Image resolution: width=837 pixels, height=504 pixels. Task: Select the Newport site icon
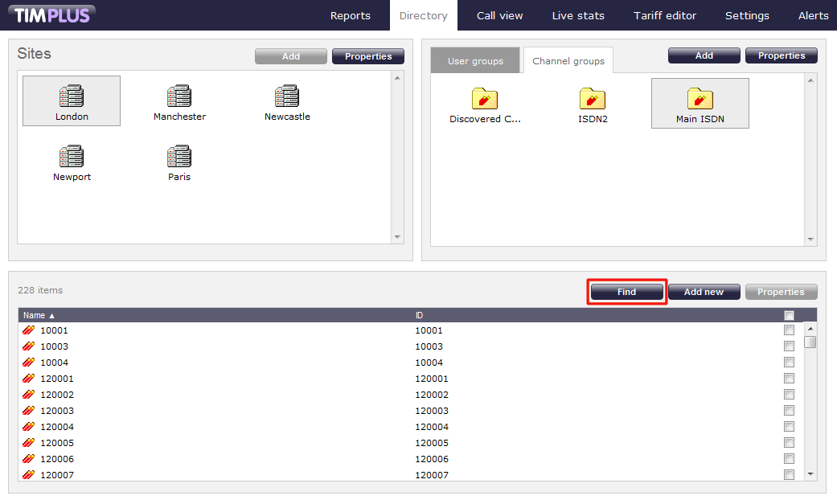pos(72,157)
